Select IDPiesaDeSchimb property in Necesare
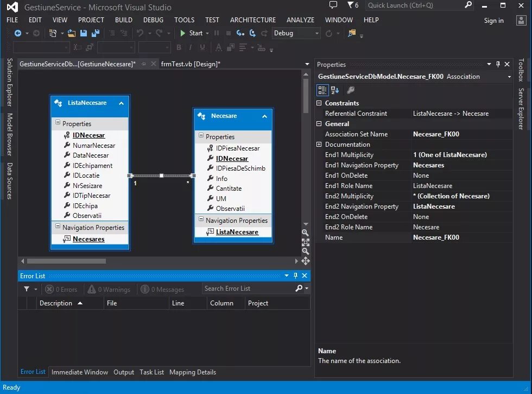 click(x=240, y=168)
